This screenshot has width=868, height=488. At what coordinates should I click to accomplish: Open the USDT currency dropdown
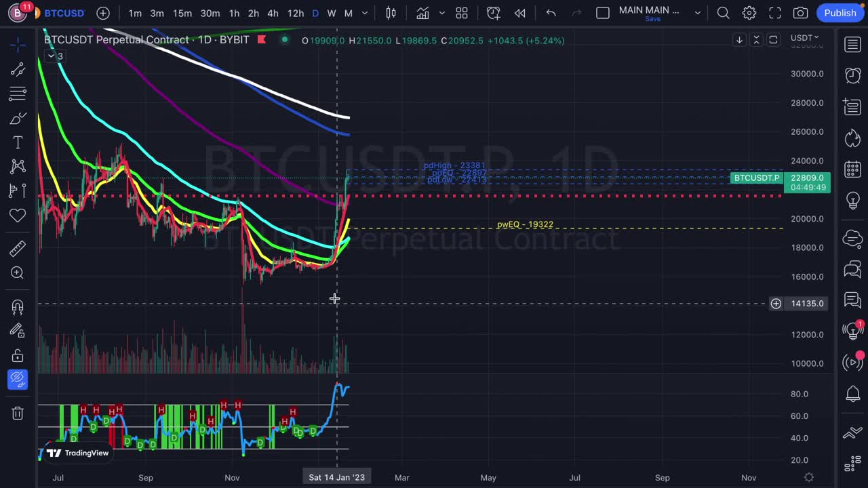click(805, 38)
